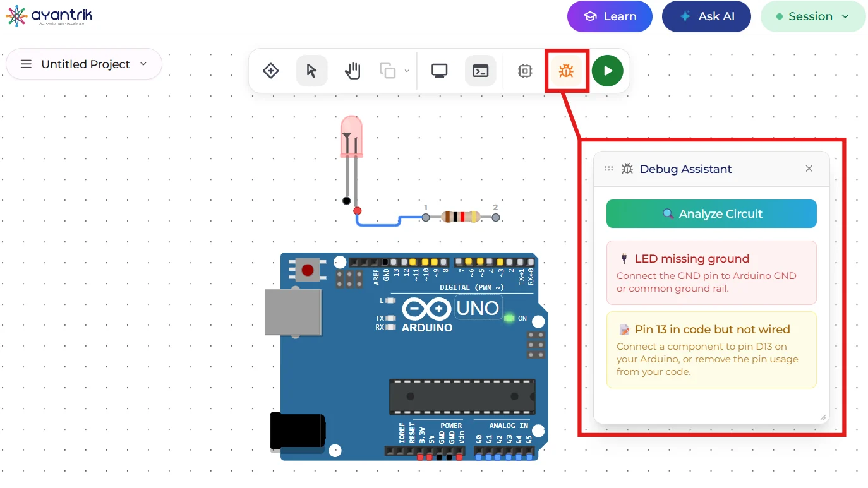Screen dimensions: 868x488
Task: Select the "Pin 13 in code but not wired" notice
Action: coord(711,350)
